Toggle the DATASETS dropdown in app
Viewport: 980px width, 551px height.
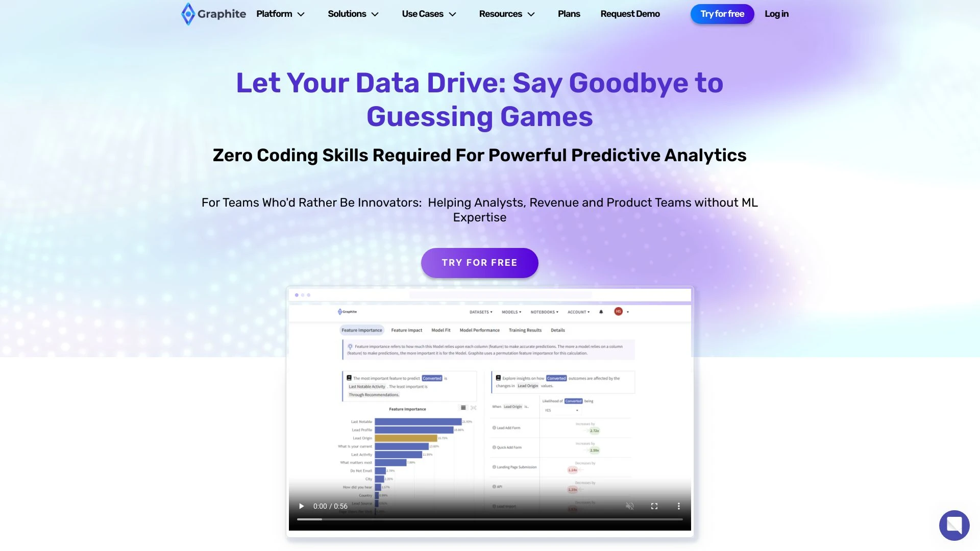tap(481, 312)
